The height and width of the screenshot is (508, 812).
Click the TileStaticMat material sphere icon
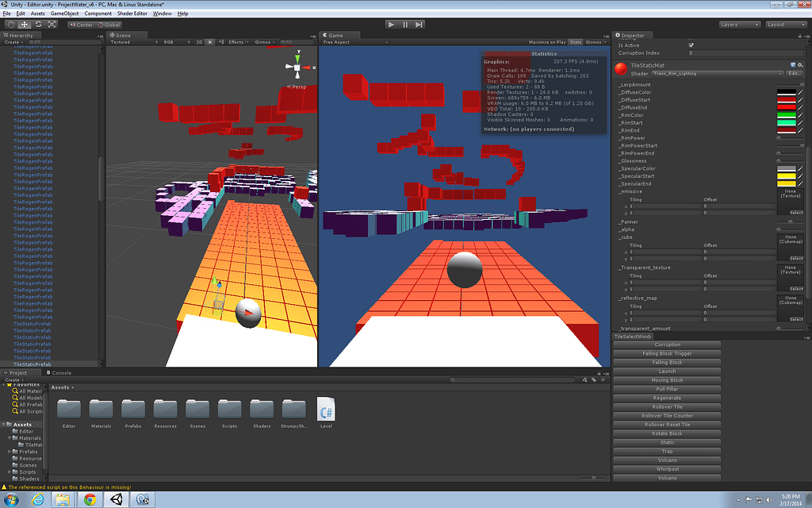click(x=622, y=68)
